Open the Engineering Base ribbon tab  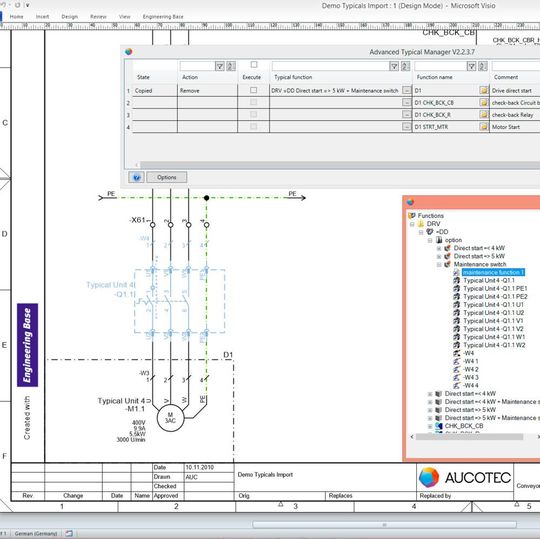(163, 17)
